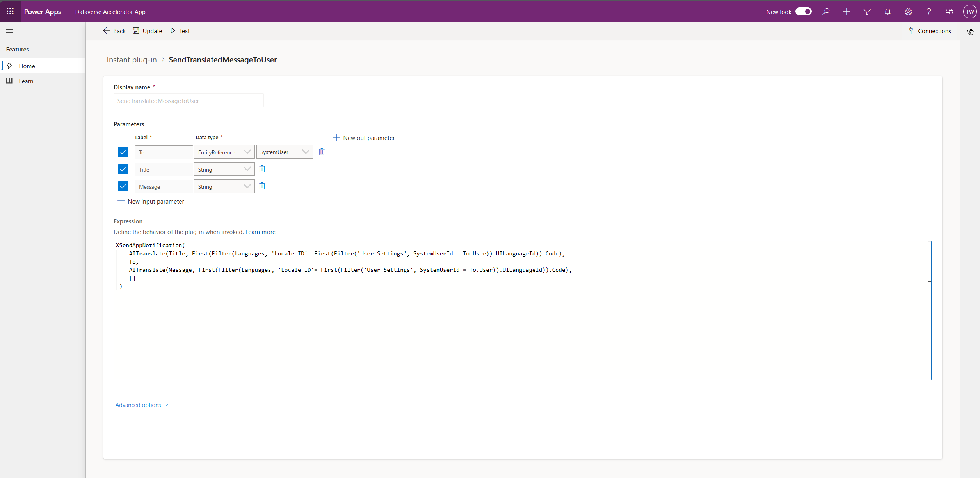Collapse the hamburger navigation menu
This screenshot has width=980, height=478.
click(10, 31)
